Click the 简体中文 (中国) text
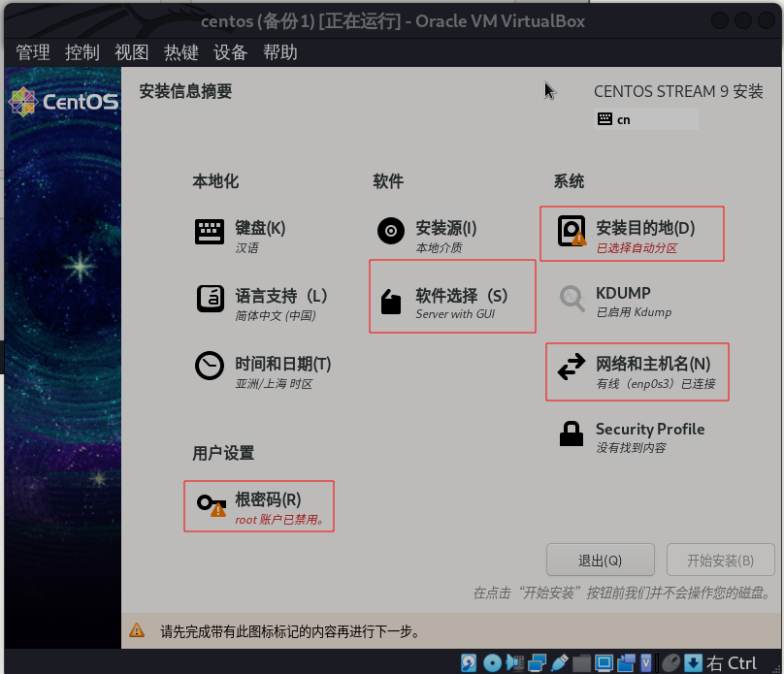Viewport: 784px width, 674px height. (276, 316)
